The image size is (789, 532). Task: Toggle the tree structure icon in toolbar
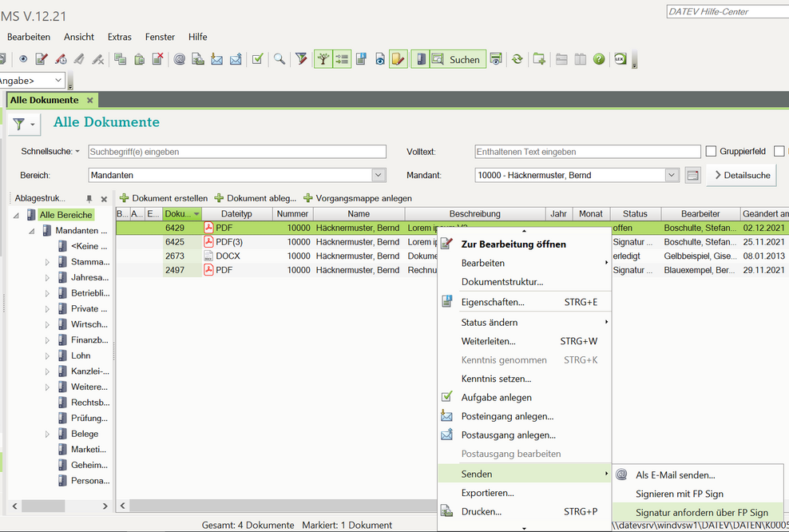click(323, 59)
